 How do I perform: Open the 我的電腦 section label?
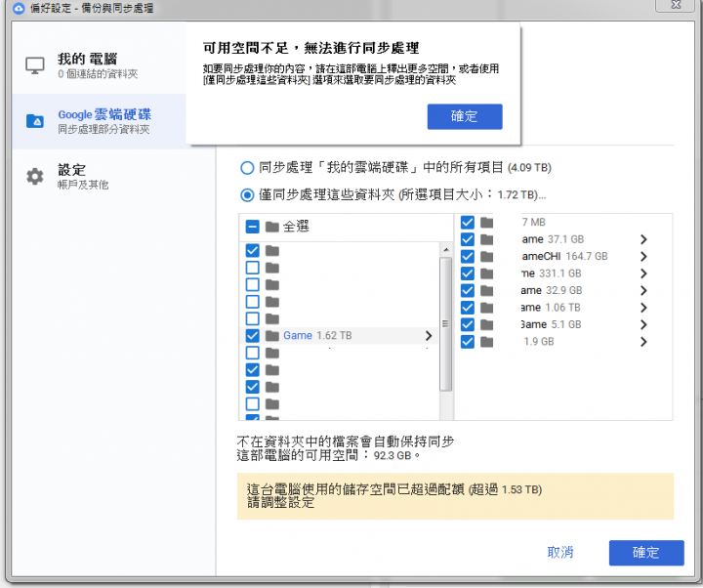click(88, 59)
